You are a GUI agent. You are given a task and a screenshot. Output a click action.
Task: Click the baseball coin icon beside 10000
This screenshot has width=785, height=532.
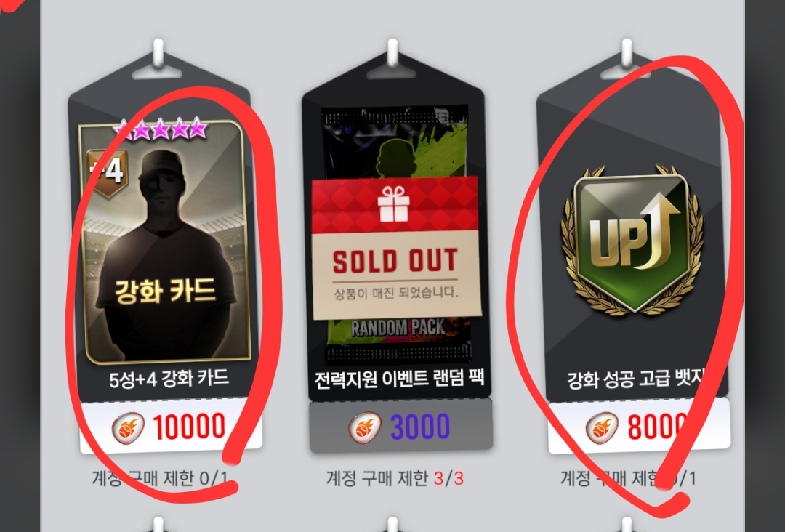(128, 427)
